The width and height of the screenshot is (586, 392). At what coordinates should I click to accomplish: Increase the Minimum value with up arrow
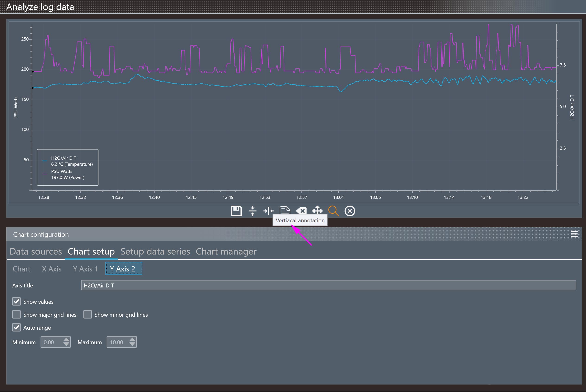click(66, 340)
